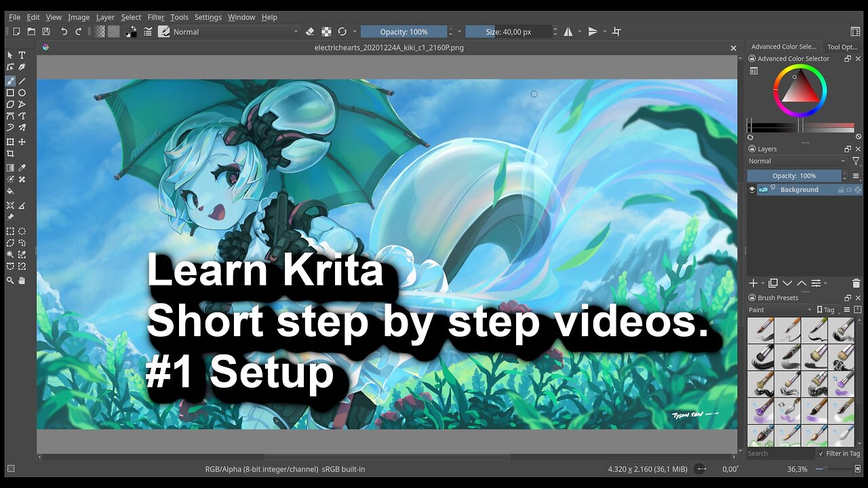Select the Move tool
This screenshot has width=868, height=488.
[22, 142]
